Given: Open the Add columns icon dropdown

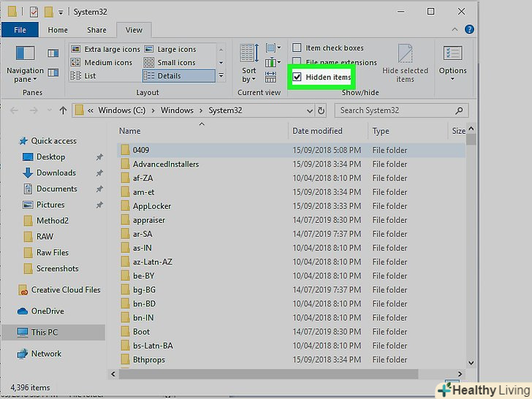Looking at the screenshot, I should 273,62.
